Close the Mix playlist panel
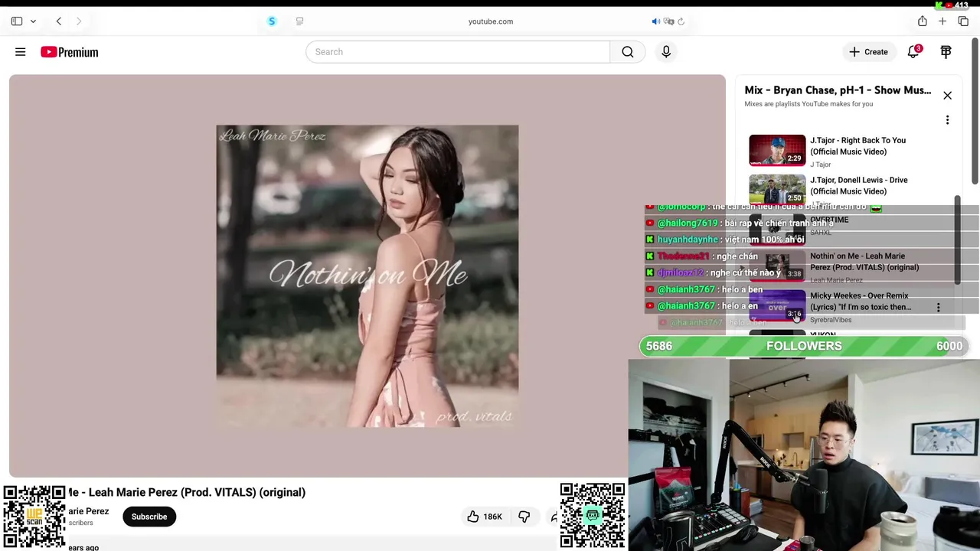Viewport: 980px width, 551px height. point(947,96)
